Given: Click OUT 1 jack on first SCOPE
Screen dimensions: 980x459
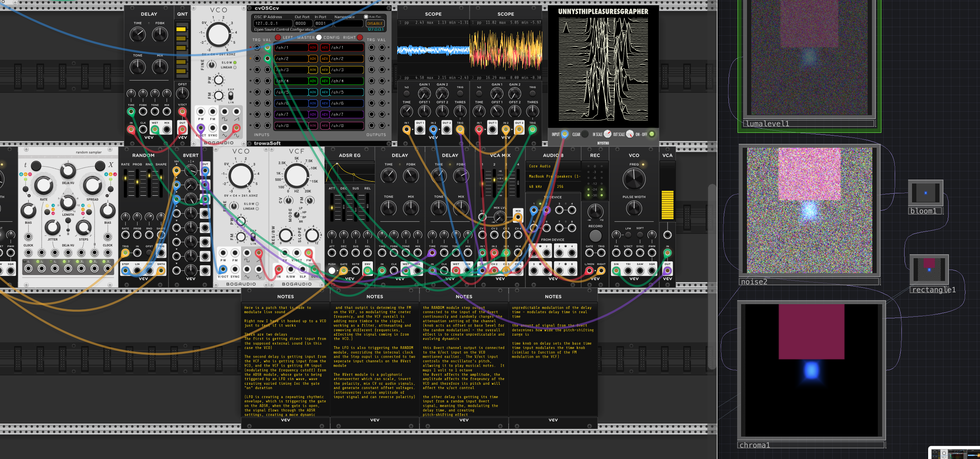Looking at the screenshot, I should coord(420,129).
